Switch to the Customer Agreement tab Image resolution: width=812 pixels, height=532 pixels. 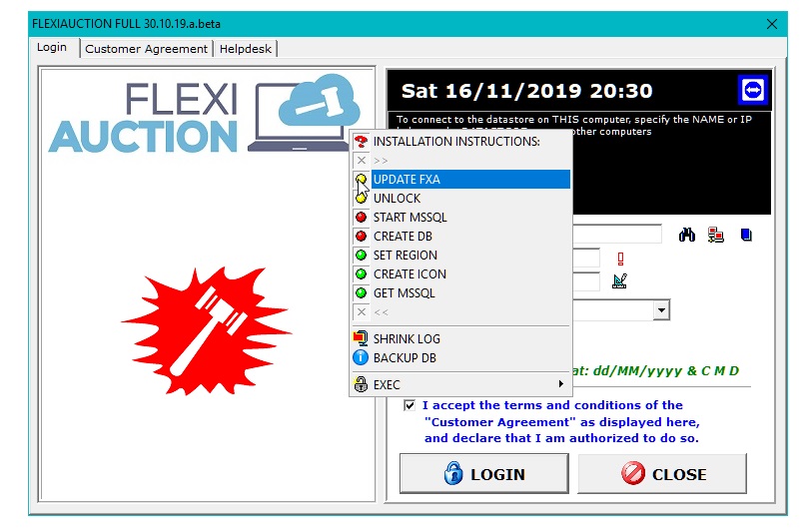point(147,49)
